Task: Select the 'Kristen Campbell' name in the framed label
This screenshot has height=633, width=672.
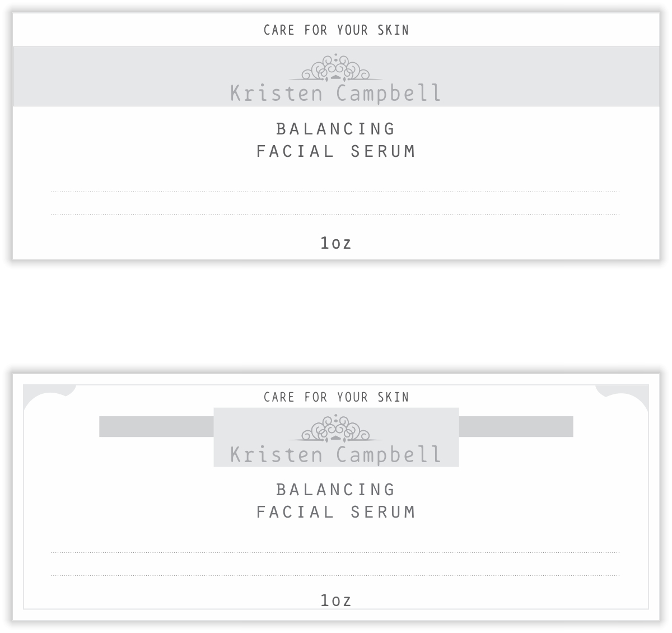Action: point(335,454)
